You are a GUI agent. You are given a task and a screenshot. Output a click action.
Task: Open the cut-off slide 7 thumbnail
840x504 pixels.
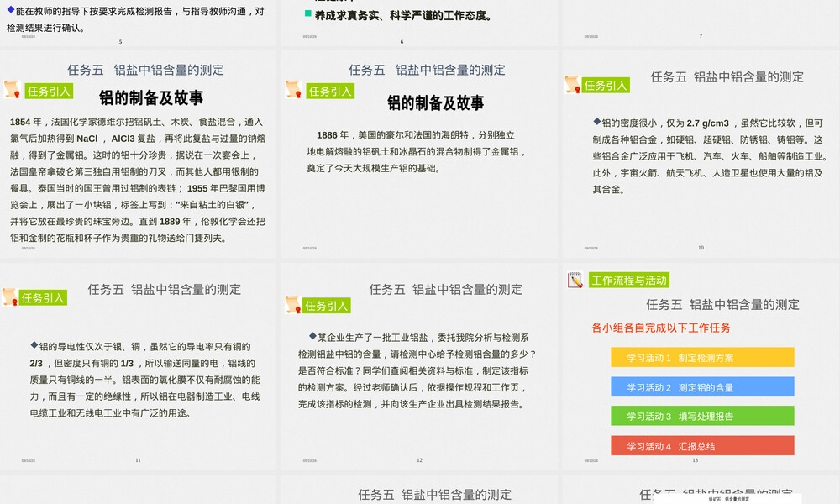point(700,22)
